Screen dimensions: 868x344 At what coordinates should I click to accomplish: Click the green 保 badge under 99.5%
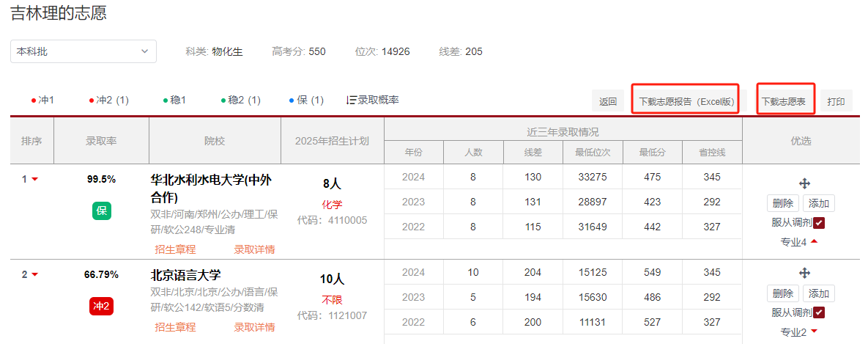(101, 211)
